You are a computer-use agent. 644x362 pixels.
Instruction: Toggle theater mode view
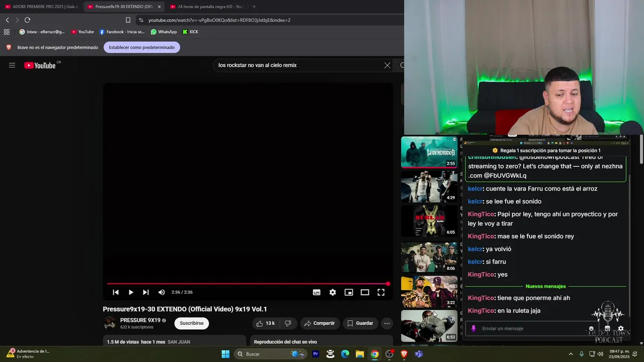tap(365, 292)
